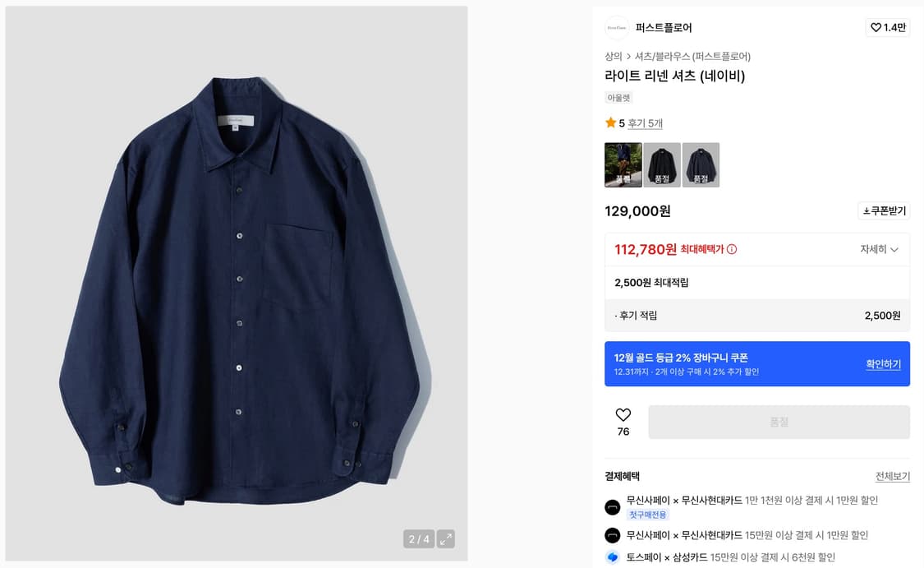
Task: Click the second 품절 product color thumbnail
Action: pos(661,164)
